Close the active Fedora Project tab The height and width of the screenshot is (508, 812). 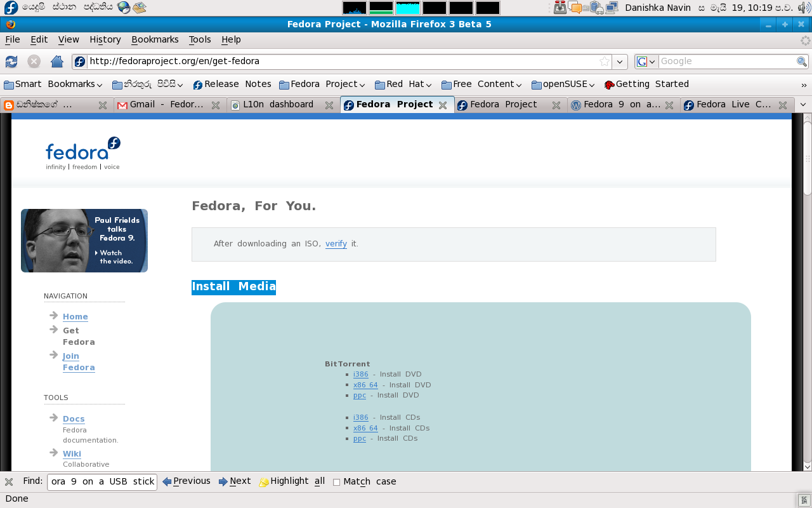443,105
